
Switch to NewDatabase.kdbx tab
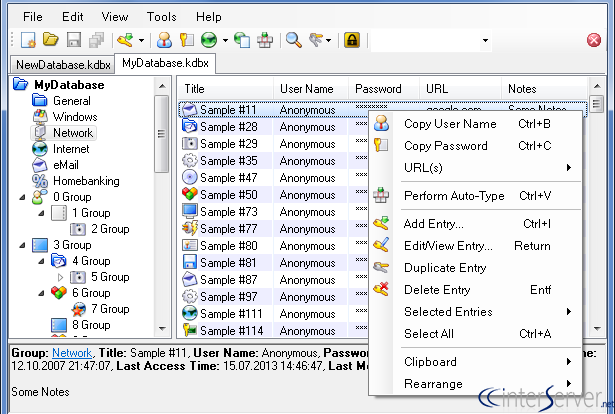[63, 65]
